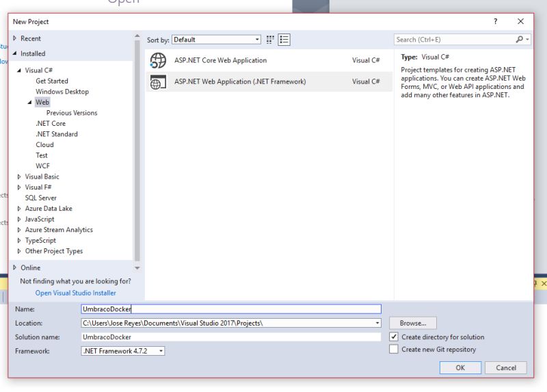Select ASP.NET Core Web Application template
Image resolution: width=547 pixels, height=392 pixels.
click(269, 60)
